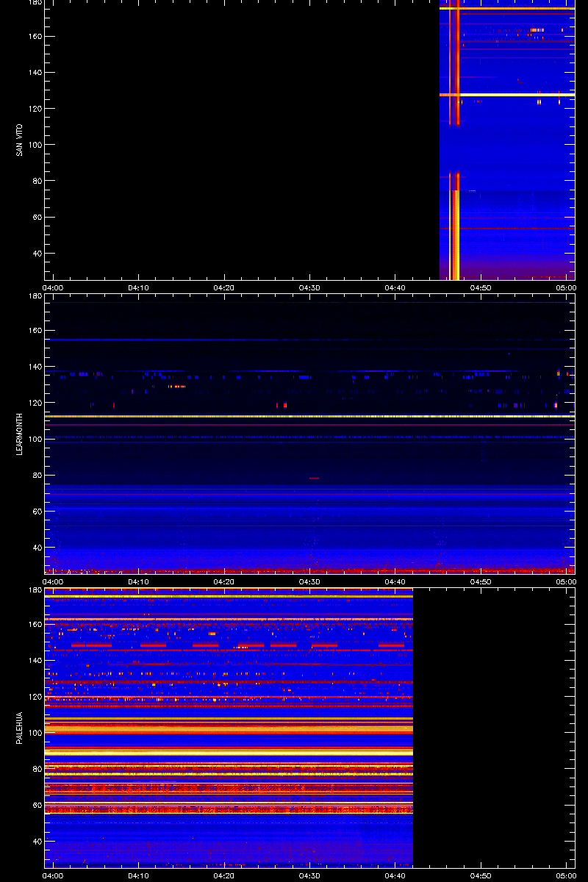Click 04:10 label under Palehua panel
This screenshot has height=882, width=588.
pyautogui.click(x=138, y=875)
